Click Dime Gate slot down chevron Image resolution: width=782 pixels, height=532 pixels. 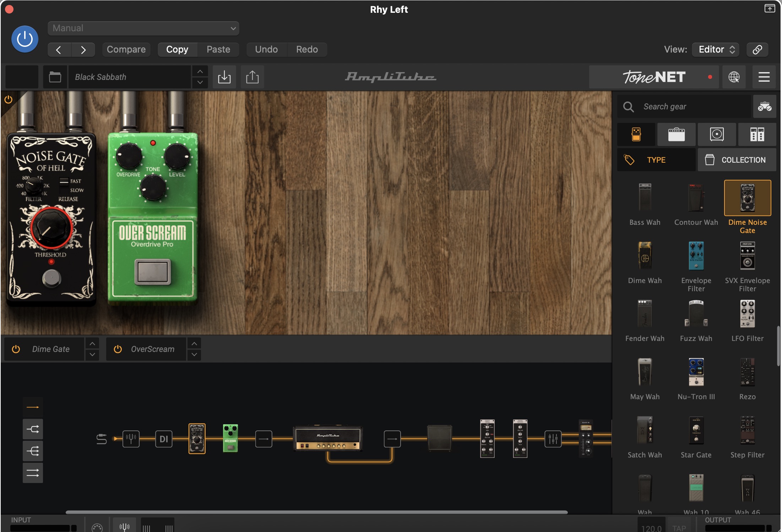click(x=92, y=354)
